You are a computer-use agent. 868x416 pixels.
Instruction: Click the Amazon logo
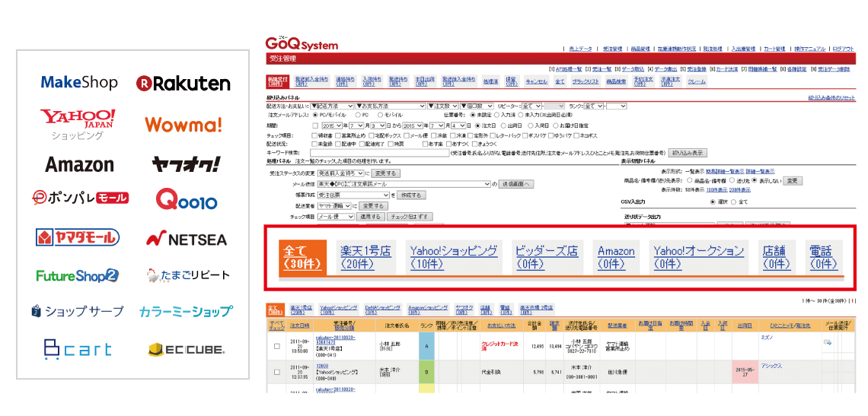pos(79,164)
